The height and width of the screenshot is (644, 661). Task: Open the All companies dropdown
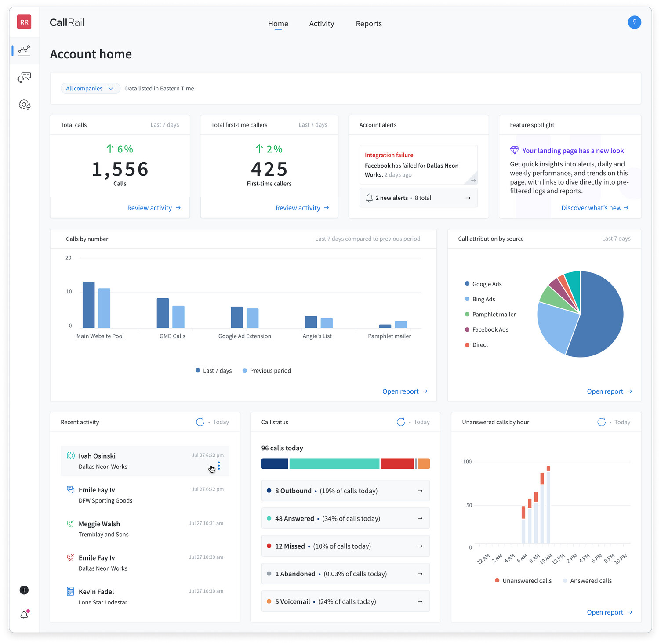coord(90,88)
